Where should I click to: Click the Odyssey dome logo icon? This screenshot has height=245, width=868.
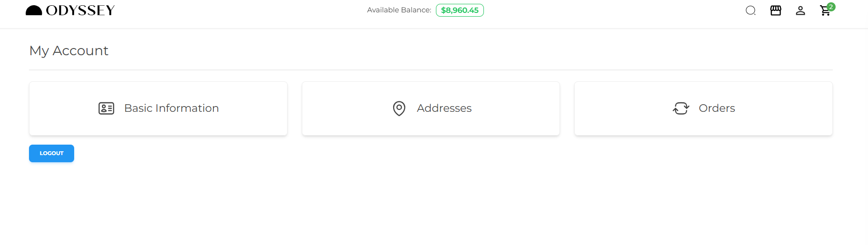[34, 10]
